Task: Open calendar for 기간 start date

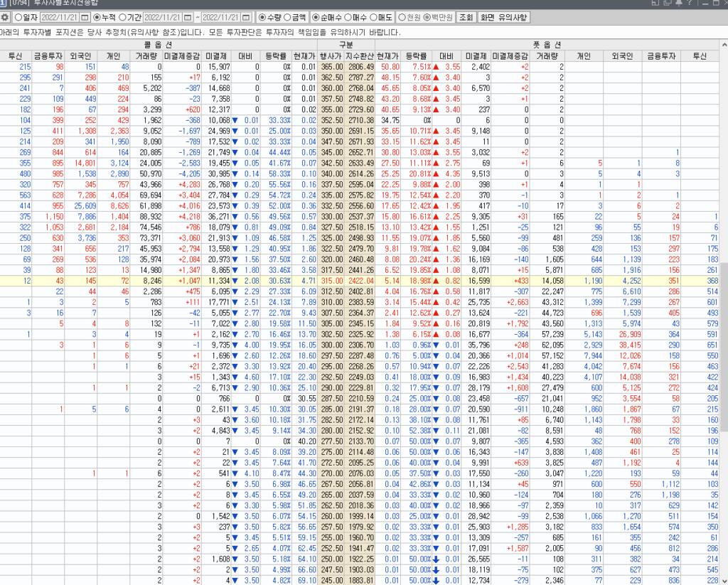Action: pos(188,17)
